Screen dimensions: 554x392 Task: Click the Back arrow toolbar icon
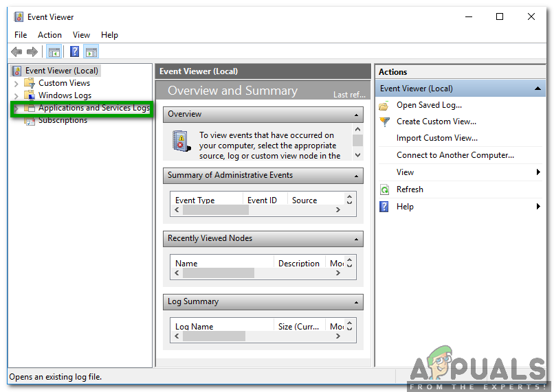click(x=16, y=52)
